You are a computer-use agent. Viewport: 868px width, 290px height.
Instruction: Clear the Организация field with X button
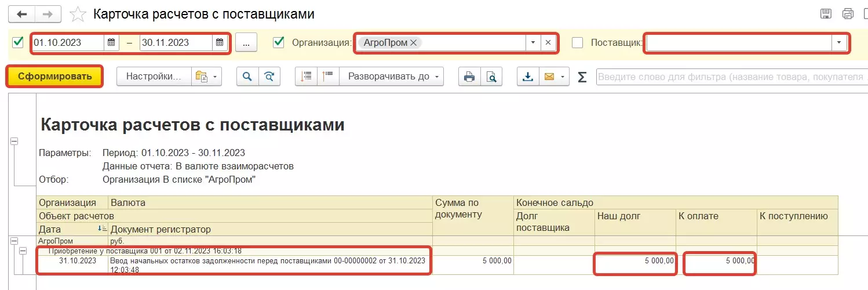tap(548, 42)
